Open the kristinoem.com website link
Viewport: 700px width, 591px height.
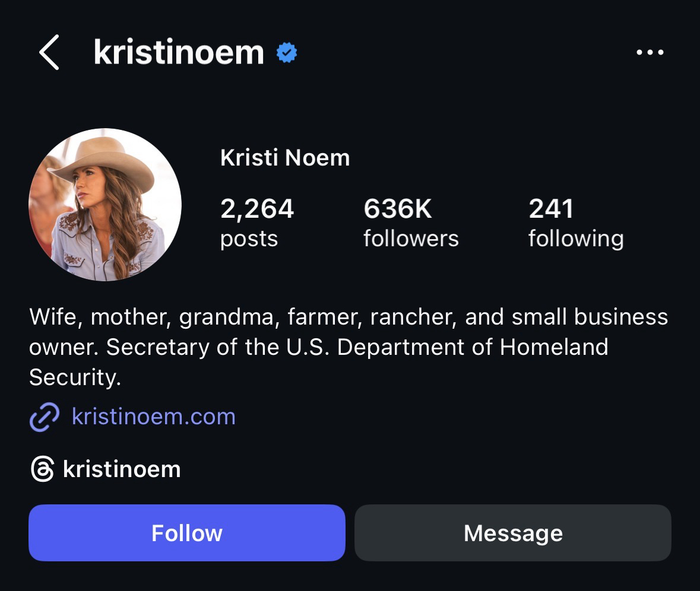153,417
